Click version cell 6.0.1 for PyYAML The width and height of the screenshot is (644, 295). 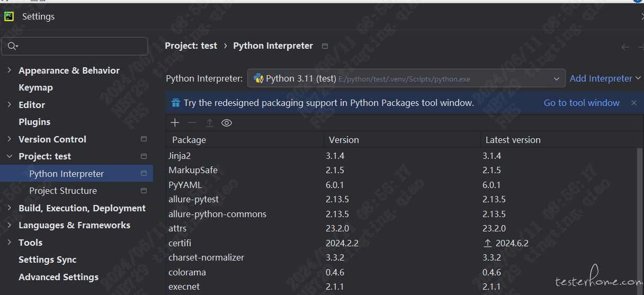coord(335,185)
